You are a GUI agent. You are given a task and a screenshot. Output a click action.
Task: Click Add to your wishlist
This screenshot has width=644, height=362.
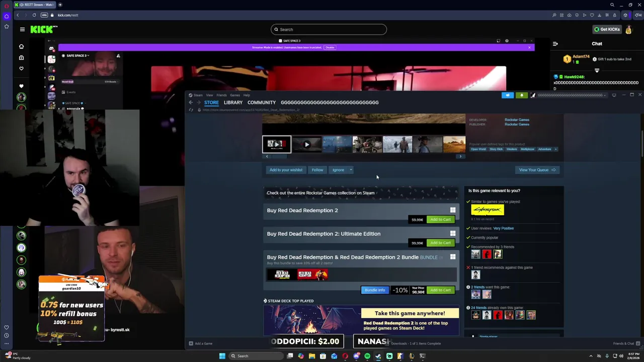[x=286, y=170]
